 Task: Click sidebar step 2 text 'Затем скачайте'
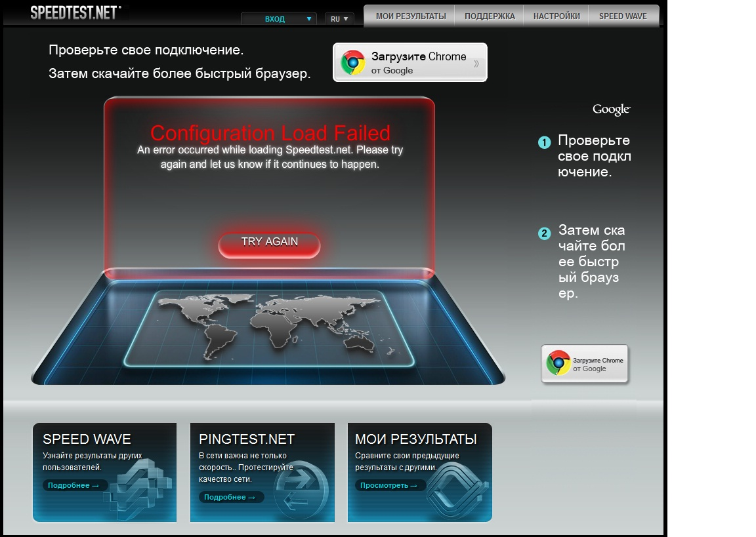592,262
